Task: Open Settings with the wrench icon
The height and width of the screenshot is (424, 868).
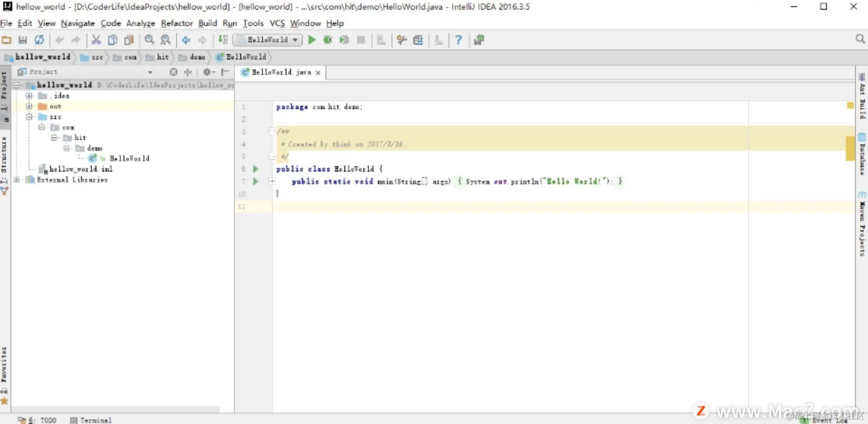Action: point(402,40)
